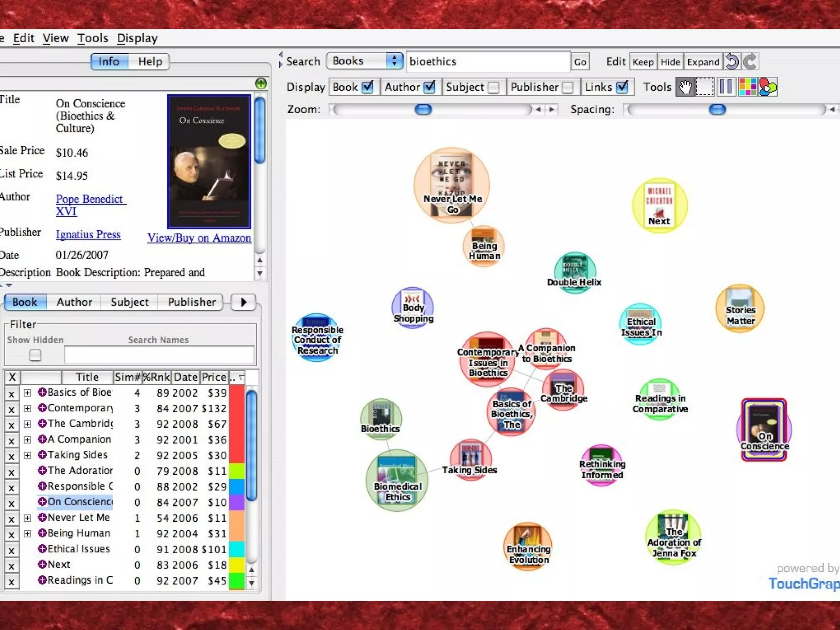Toggle the Book display checkbox
840x630 pixels.
[367, 87]
